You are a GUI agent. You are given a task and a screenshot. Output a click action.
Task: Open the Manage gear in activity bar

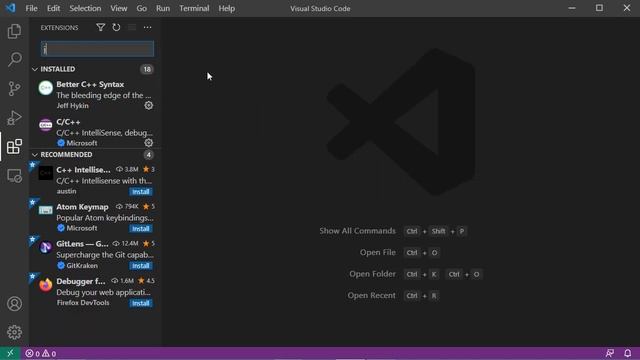click(x=14, y=332)
